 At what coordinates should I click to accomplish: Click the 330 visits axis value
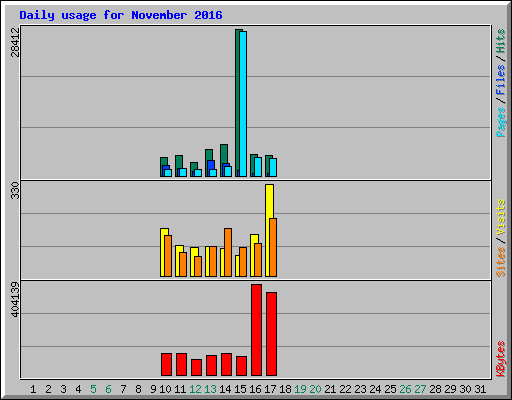pos(15,190)
